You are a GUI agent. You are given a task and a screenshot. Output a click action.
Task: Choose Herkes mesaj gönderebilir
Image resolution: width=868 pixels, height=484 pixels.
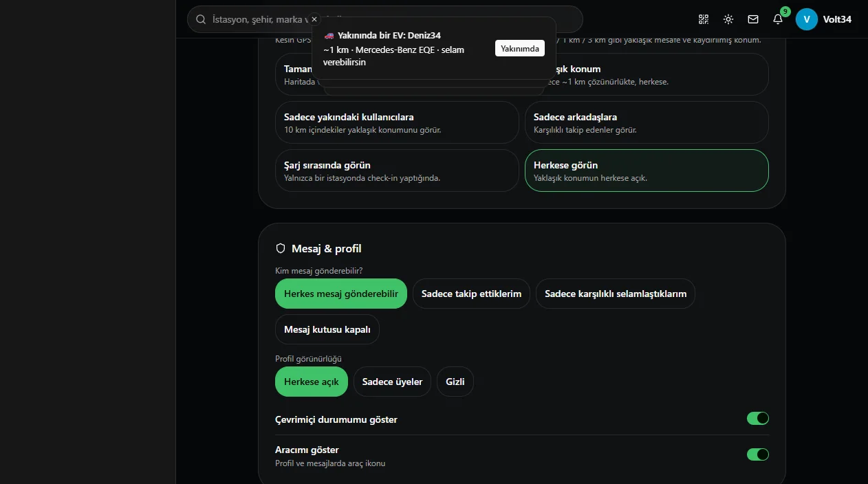[341, 294]
